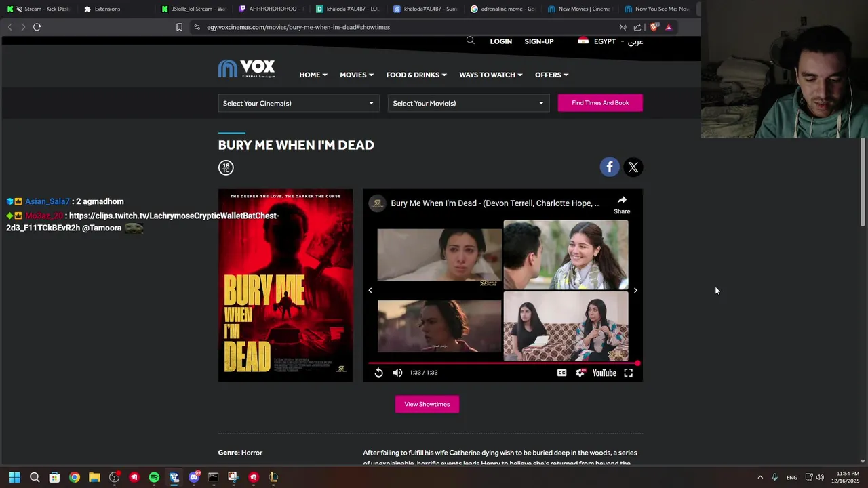Viewport: 868px width, 488px height.
Task: Launch Spotify from the taskbar
Action: click(x=154, y=477)
